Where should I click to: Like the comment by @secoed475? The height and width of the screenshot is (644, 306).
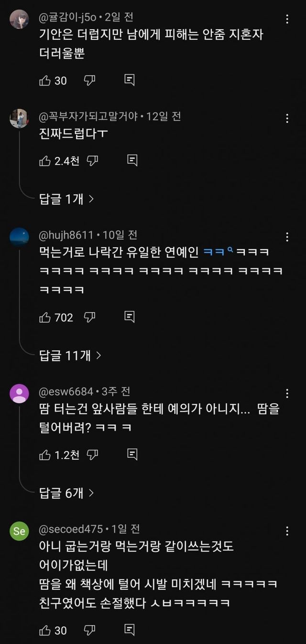pyautogui.click(x=45, y=630)
